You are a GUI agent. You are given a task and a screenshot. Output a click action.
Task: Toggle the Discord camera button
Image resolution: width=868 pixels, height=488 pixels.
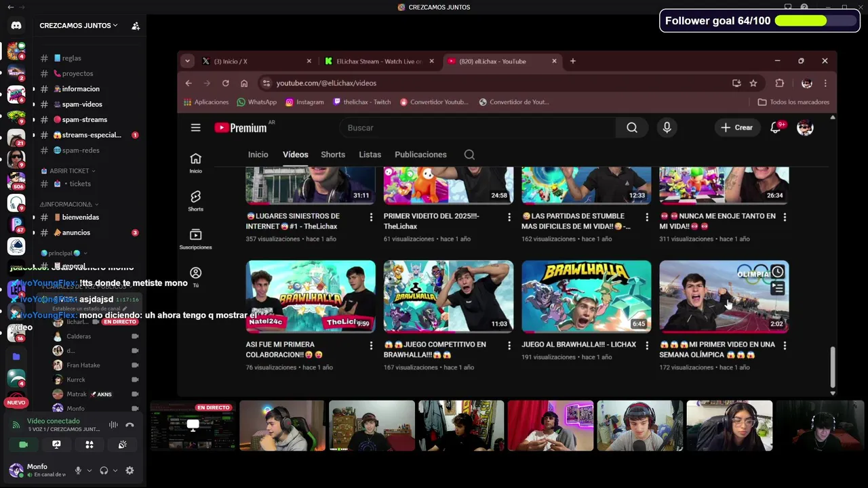tap(23, 445)
